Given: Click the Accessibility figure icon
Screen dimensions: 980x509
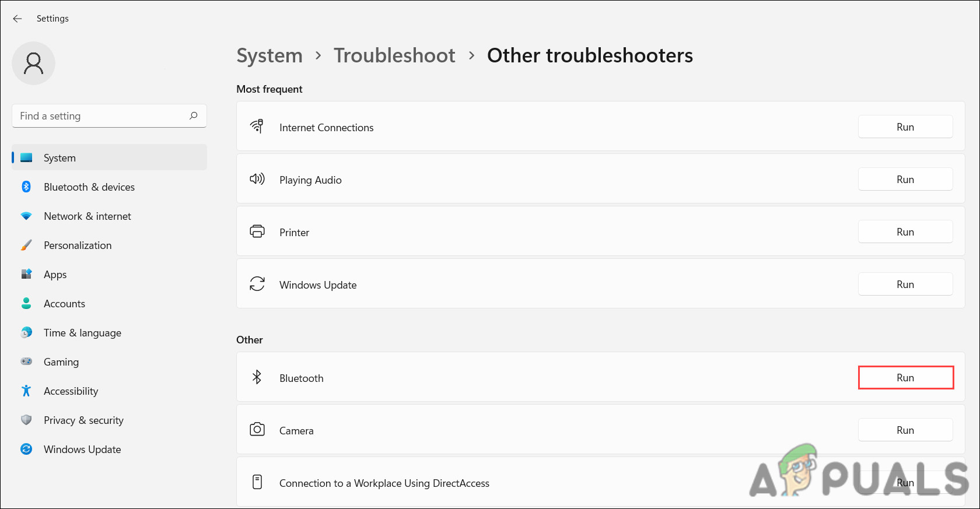Looking at the screenshot, I should [x=26, y=391].
